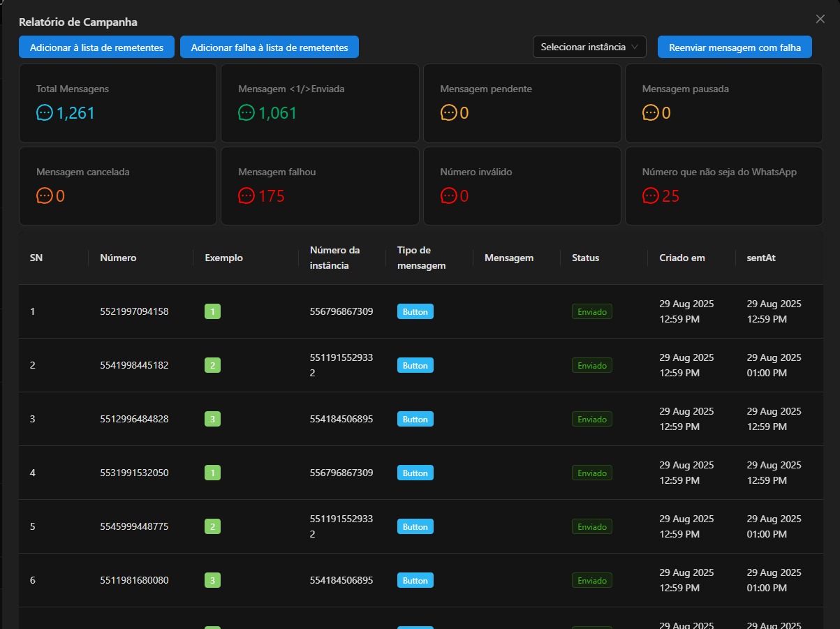840x629 pixels.
Task: Click the Button tag in row 1
Action: (415, 311)
